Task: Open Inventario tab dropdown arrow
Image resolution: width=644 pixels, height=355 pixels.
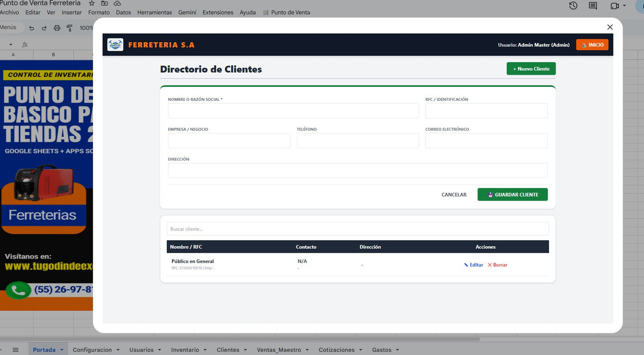Action: pos(205,350)
